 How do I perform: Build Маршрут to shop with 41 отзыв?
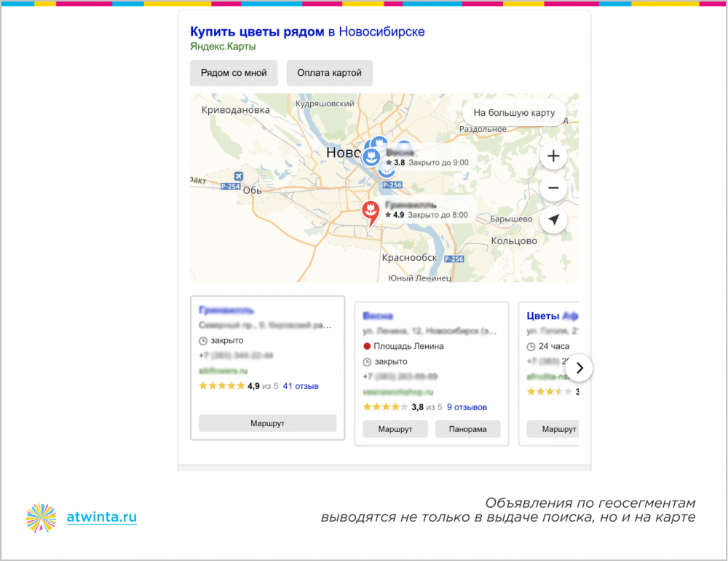(267, 423)
